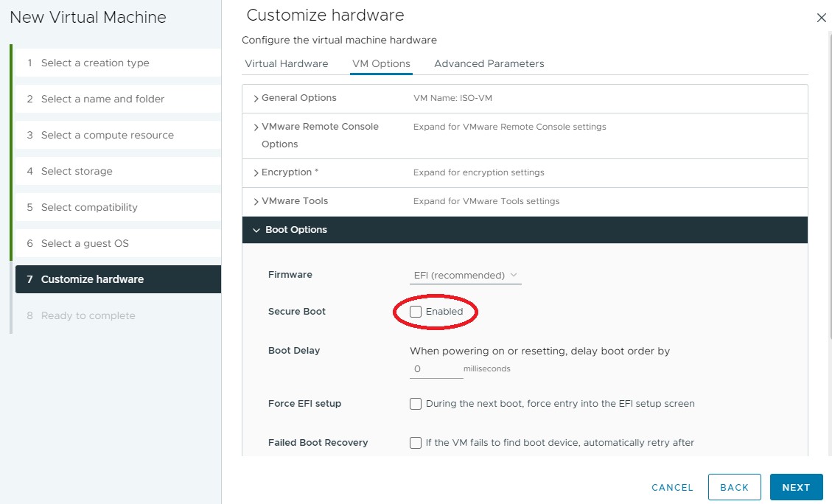Go to step 1 Select a creation type
Viewport: 832px width, 504px height.
coord(95,63)
